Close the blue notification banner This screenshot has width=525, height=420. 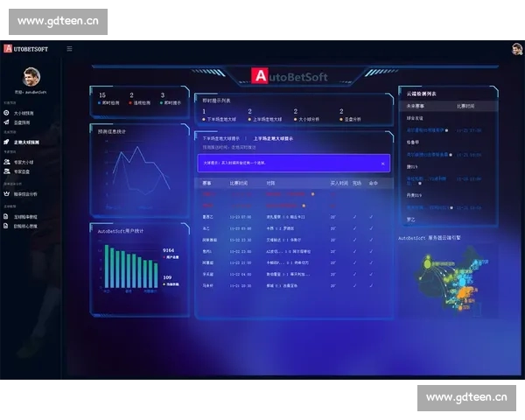point(382,164)
